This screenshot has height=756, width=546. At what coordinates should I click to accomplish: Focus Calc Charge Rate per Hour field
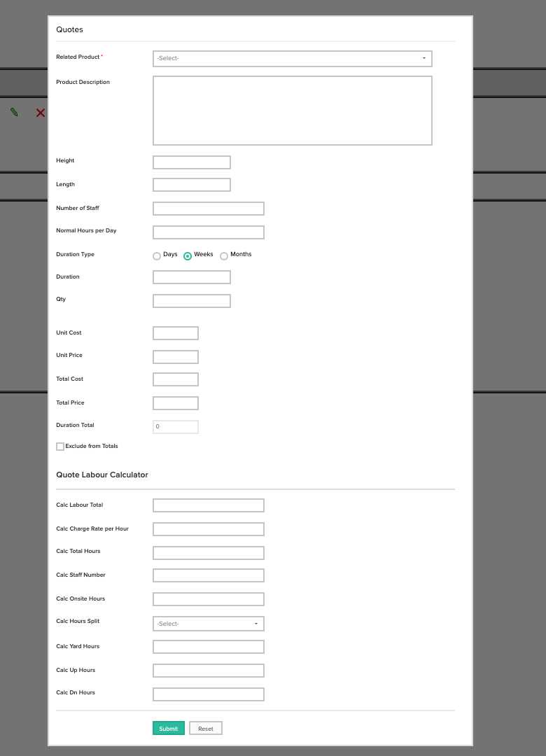tap(209, 529)
